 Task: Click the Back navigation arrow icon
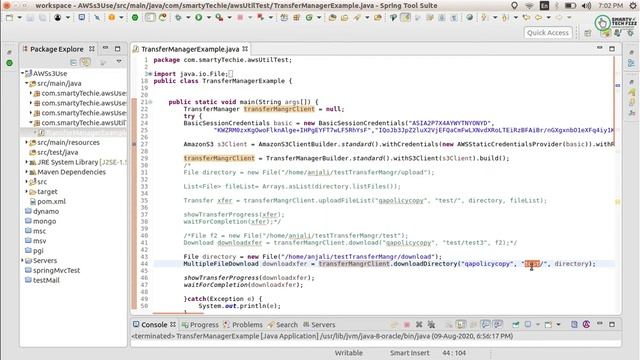click(x=539, y=18)
